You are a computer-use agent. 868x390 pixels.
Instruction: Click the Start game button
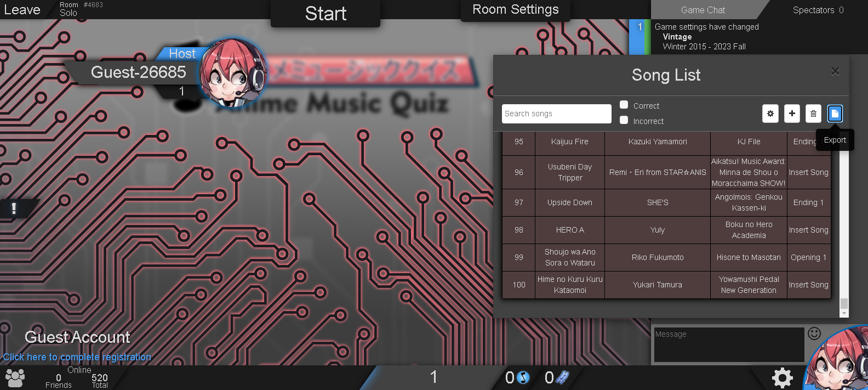click(325, 13)
